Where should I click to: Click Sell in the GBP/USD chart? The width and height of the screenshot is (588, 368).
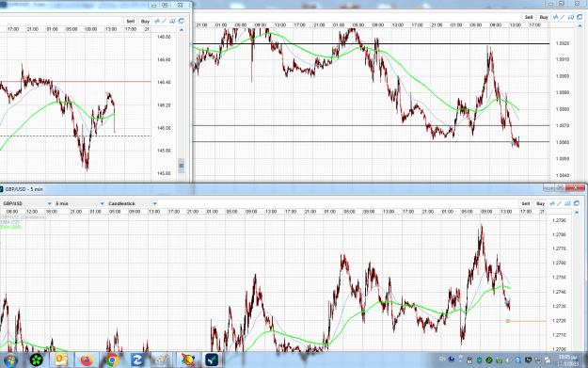click(526, 203)
